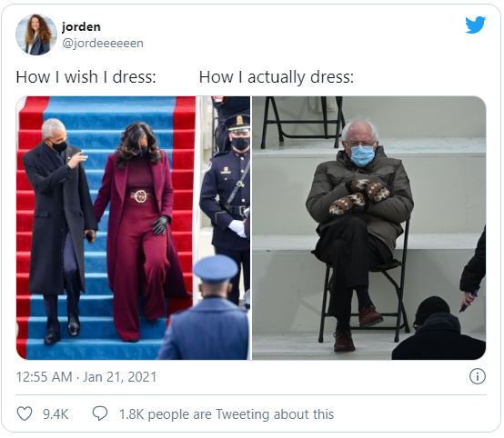Click the patterned knit mittens in photo
504x438 pixels.
(x=360, y=196)
